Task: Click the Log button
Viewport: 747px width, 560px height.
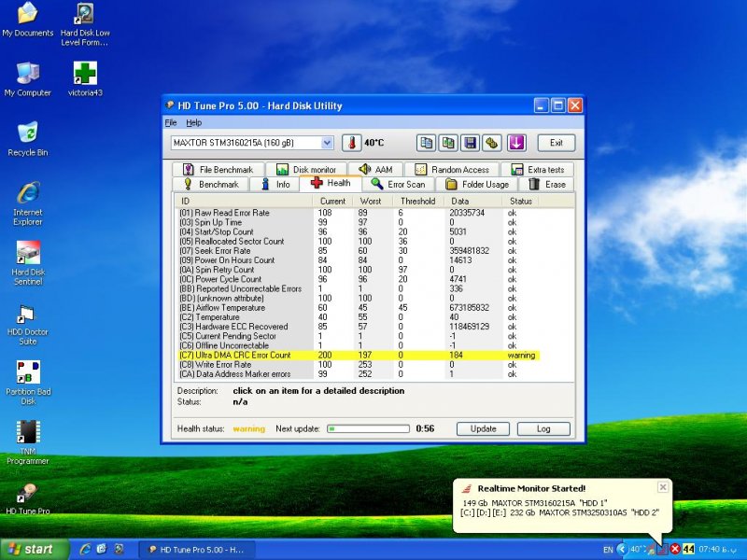Action: pyautogui.click(x=543, y=428)
